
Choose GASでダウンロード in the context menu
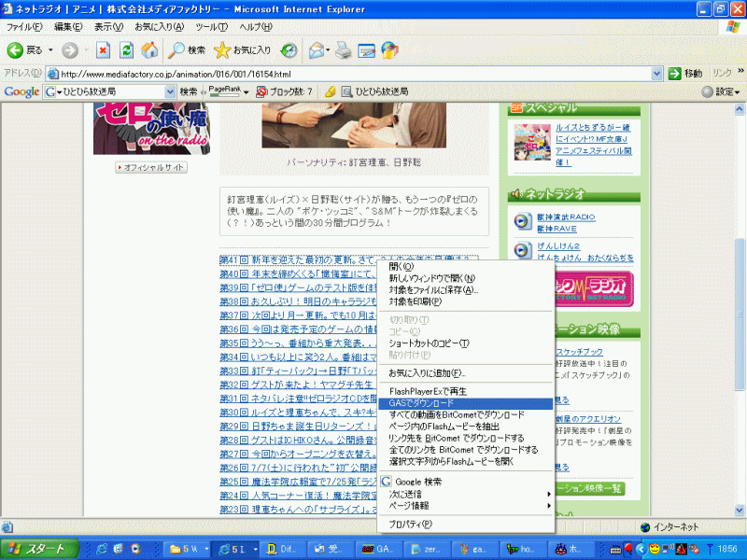[466, 403]
